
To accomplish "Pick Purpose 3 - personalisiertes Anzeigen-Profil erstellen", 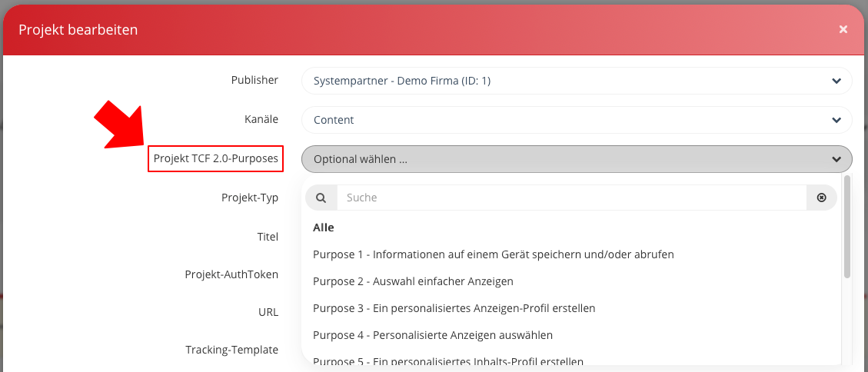I will coord(454,308).
